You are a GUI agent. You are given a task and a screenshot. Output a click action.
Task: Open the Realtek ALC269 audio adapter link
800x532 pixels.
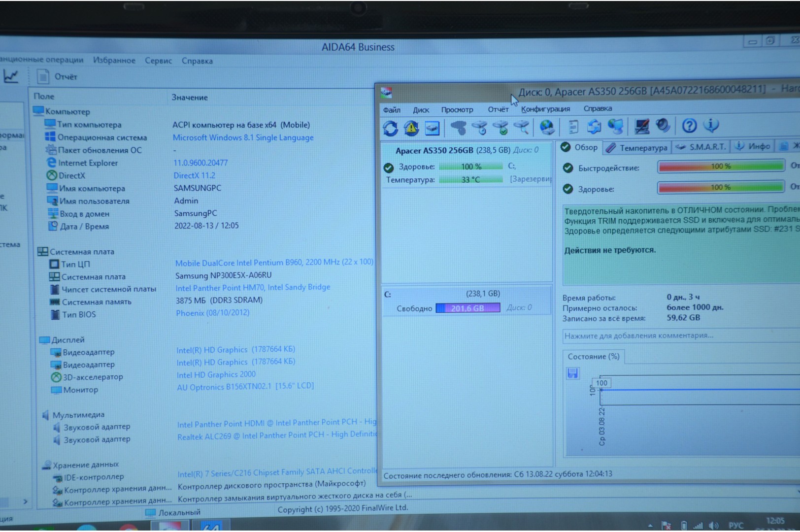(277, 435)
